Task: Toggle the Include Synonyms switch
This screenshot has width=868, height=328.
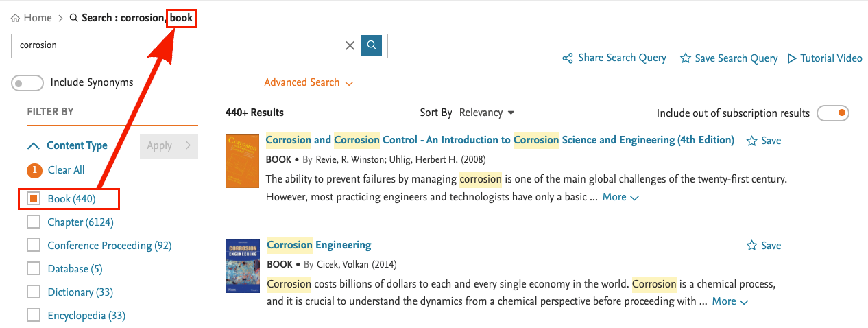Action: click(27, 83)
